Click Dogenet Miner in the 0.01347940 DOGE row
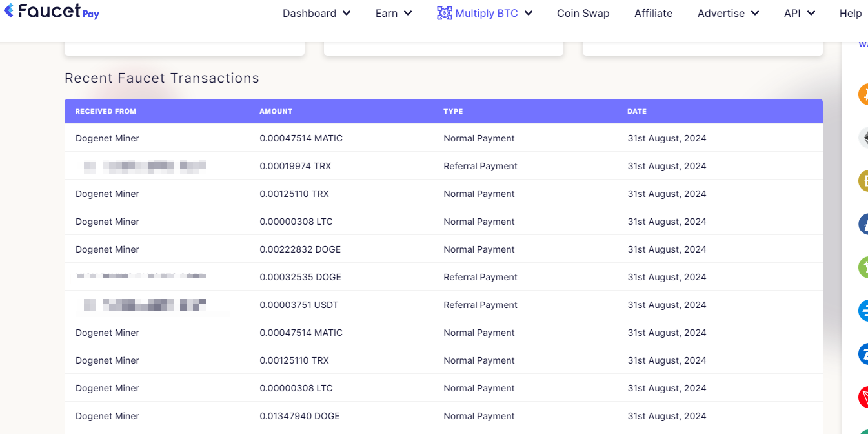The image size is (868, 434). 107,416
